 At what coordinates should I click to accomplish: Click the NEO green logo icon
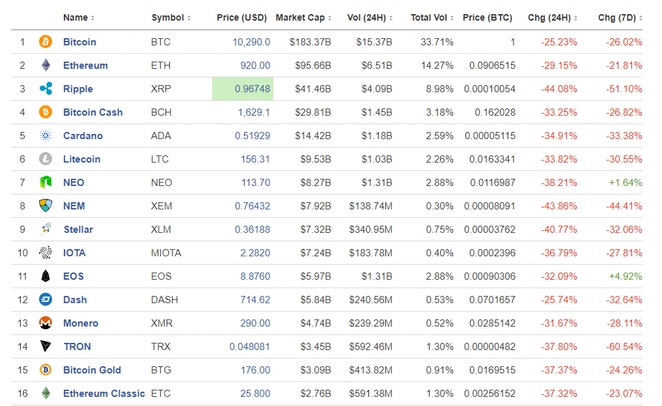point(46,182)
